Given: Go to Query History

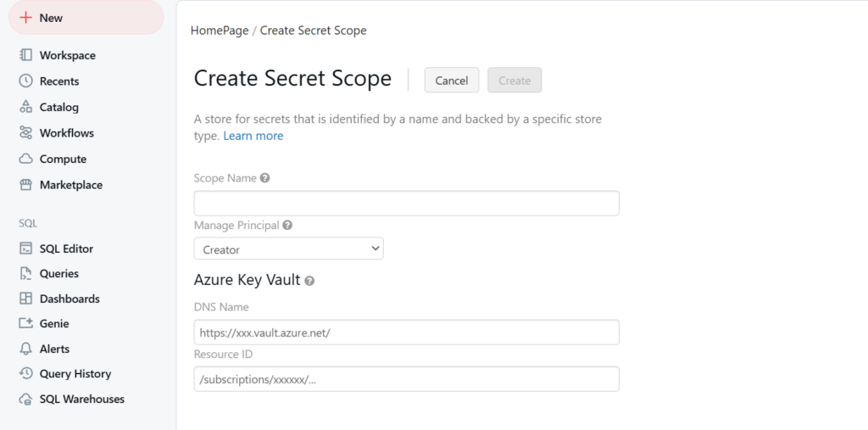Looking at the screenshot, I should [x=75, y=373].
